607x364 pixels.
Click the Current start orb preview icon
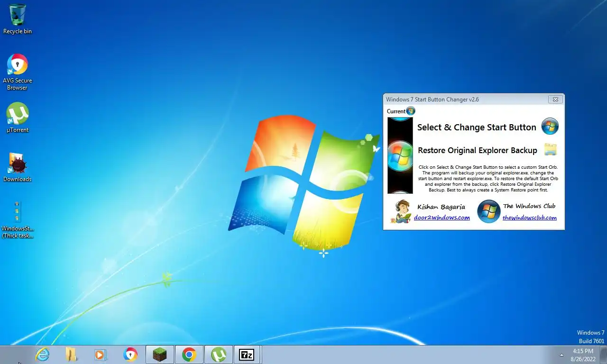(411, 111)
